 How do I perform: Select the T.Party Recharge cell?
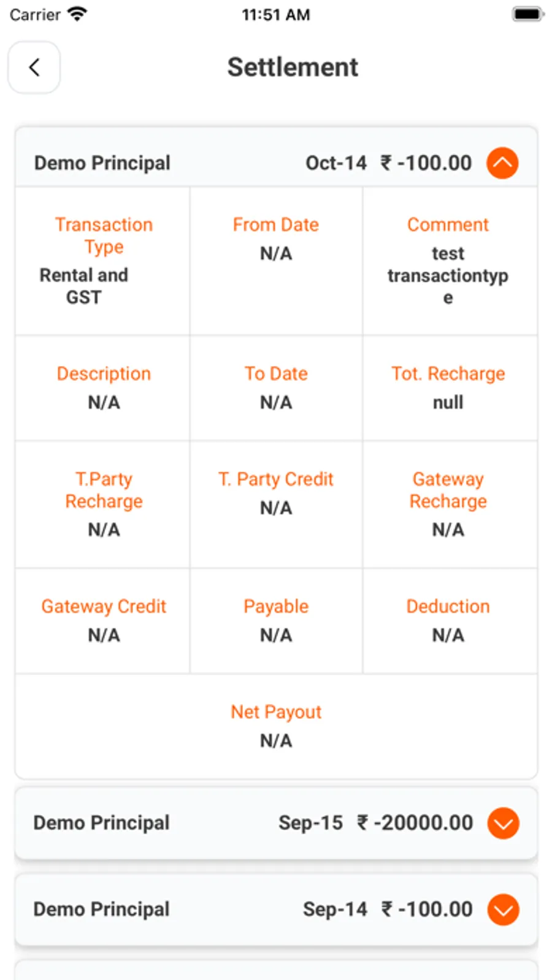pos(103,504)
